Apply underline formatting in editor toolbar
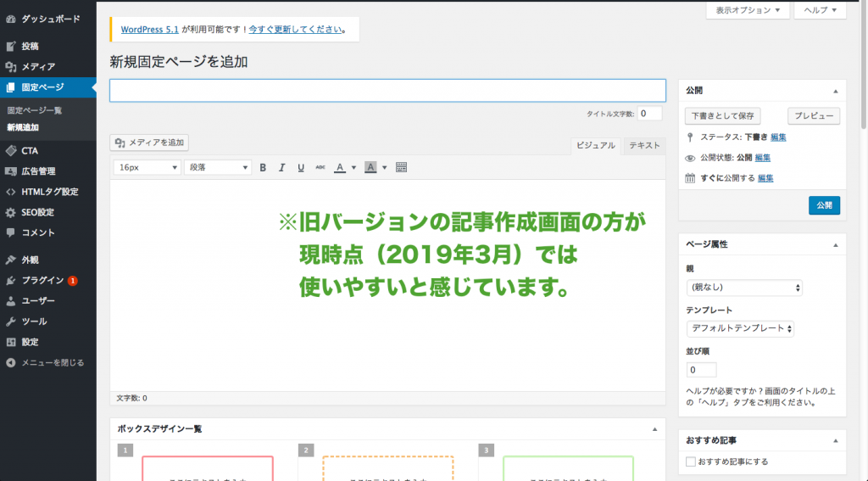 click(301, 168)
